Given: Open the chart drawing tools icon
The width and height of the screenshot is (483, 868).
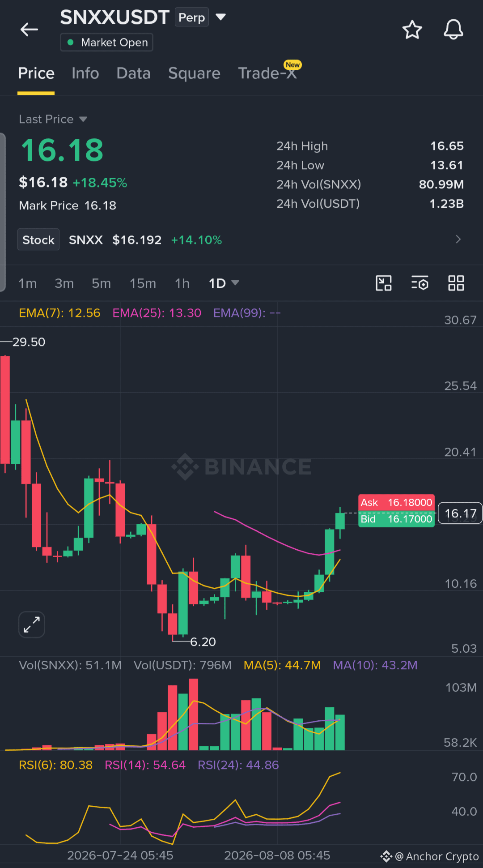Looking at the screenshot, I should 383,283.
